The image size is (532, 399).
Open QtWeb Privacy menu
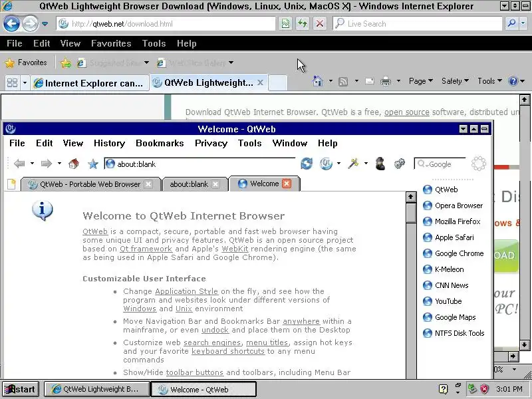click(211, 143)
